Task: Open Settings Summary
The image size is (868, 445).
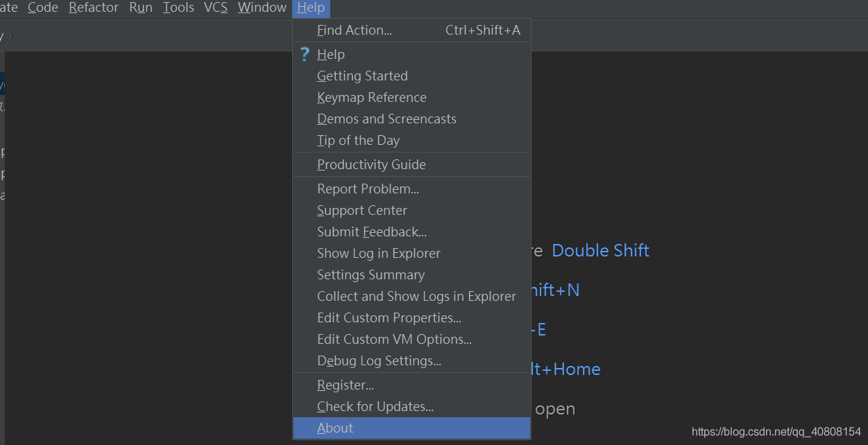Action: 371,275
